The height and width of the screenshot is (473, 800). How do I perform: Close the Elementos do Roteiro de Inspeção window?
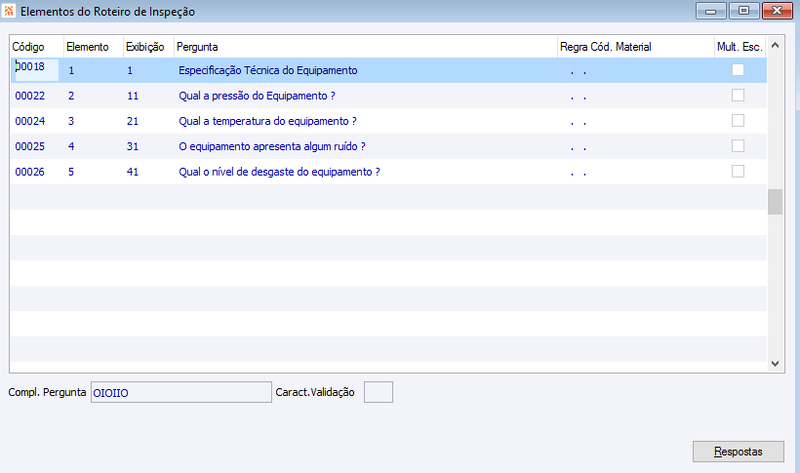(777, 11)
